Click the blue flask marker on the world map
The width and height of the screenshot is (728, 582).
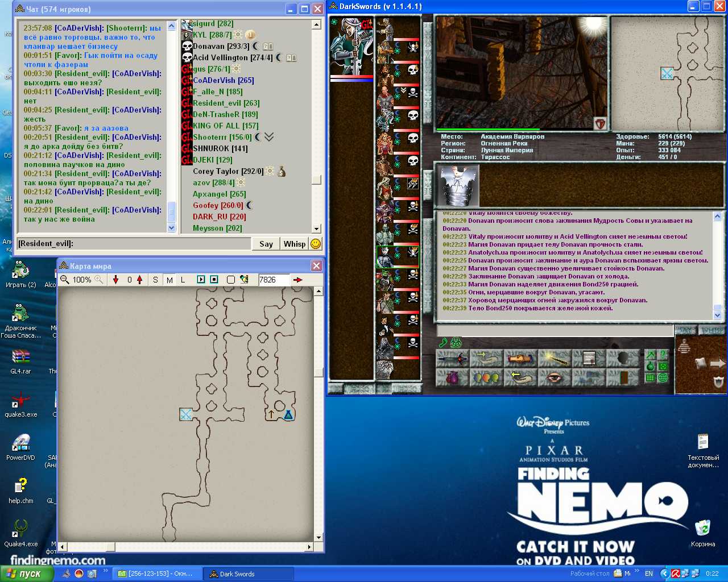coord(288,415)
